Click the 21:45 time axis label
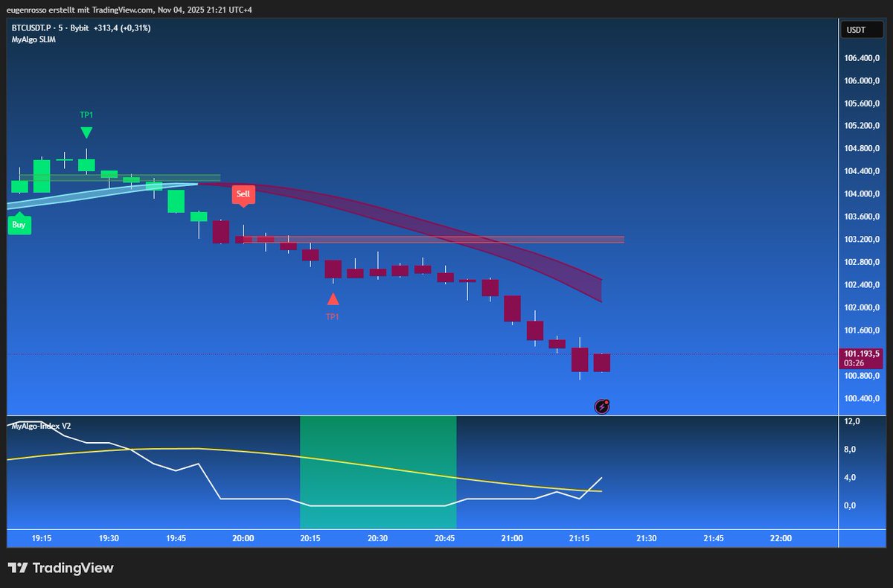The height and width of the screenshot is (588, 893). click(713, 538)
